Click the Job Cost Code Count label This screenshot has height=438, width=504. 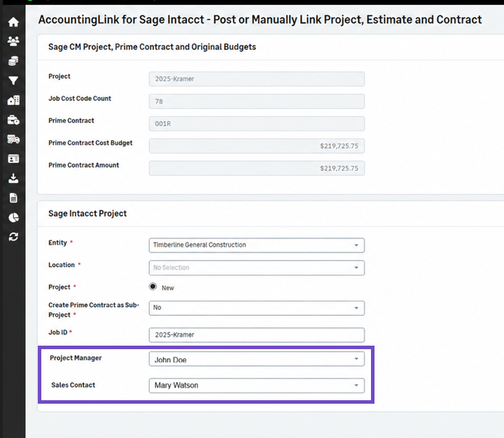[80, 99]
